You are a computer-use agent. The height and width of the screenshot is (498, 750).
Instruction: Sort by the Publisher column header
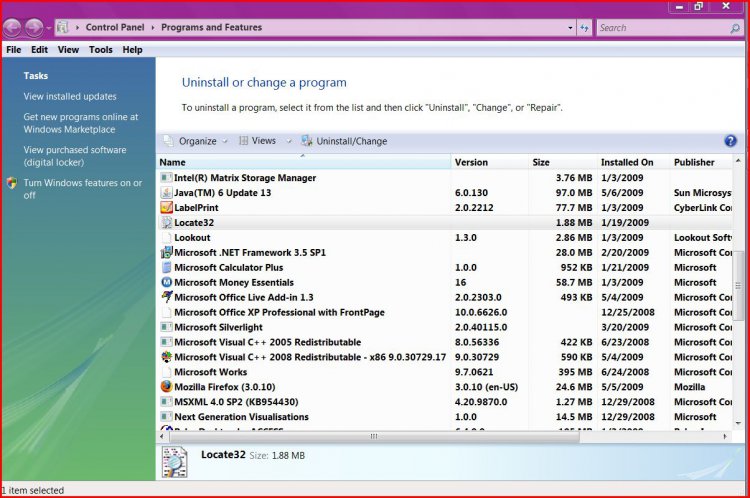[701, 162]
